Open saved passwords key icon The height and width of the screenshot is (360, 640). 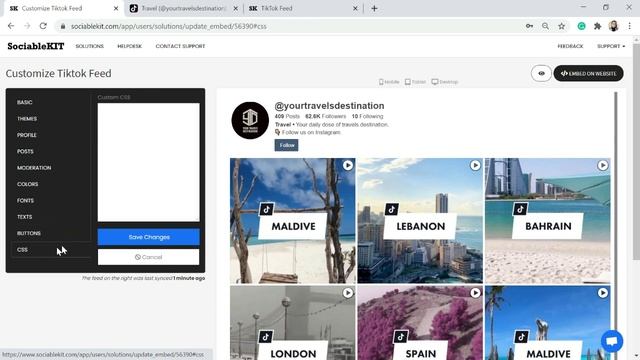[529, 26]
